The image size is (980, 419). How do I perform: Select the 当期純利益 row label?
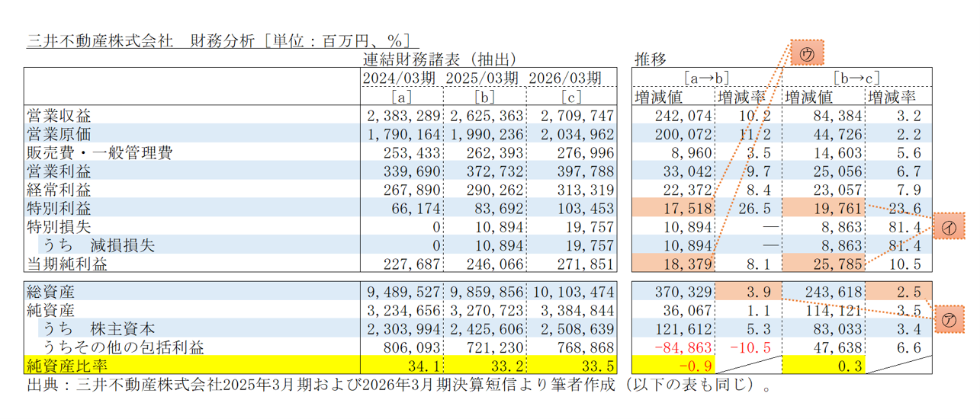[66, 264]
